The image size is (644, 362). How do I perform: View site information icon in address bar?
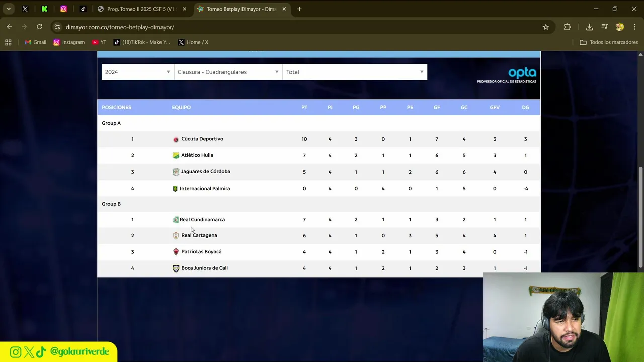(57, 27)
